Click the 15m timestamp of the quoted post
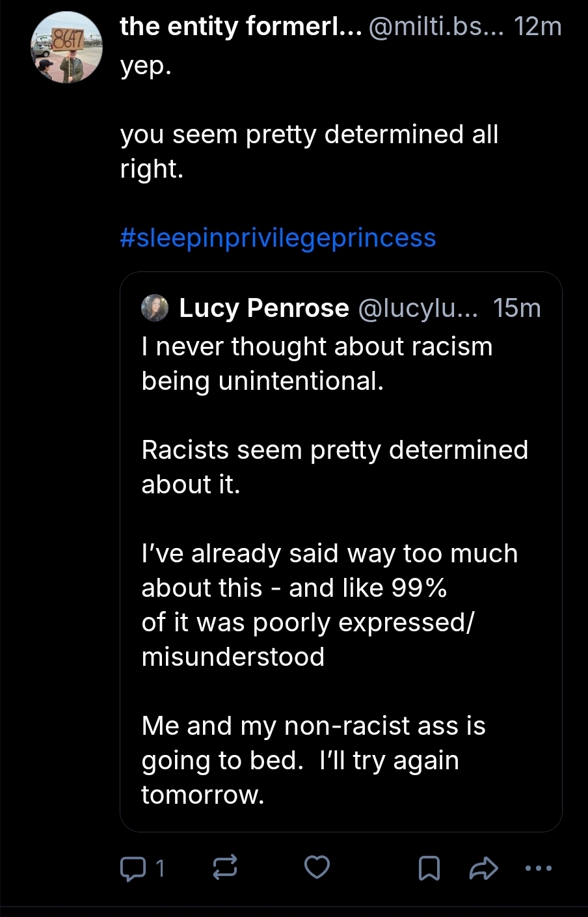The height and width of the screenshot is (917, 588). tap(516, 308)
